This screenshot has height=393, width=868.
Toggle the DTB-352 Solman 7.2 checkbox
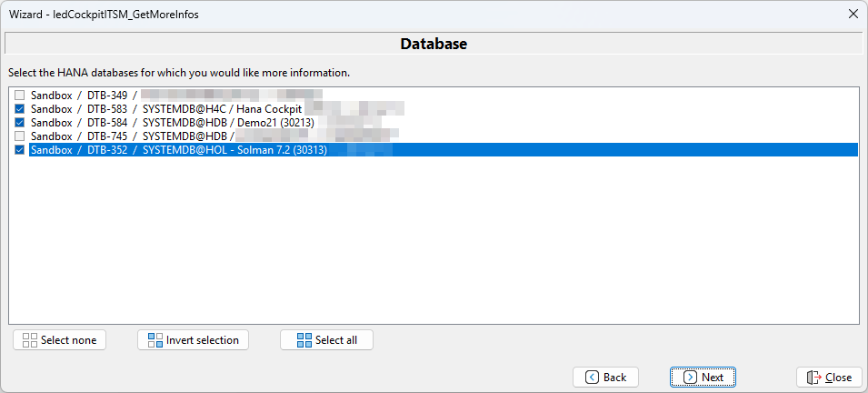coord(20,150)
